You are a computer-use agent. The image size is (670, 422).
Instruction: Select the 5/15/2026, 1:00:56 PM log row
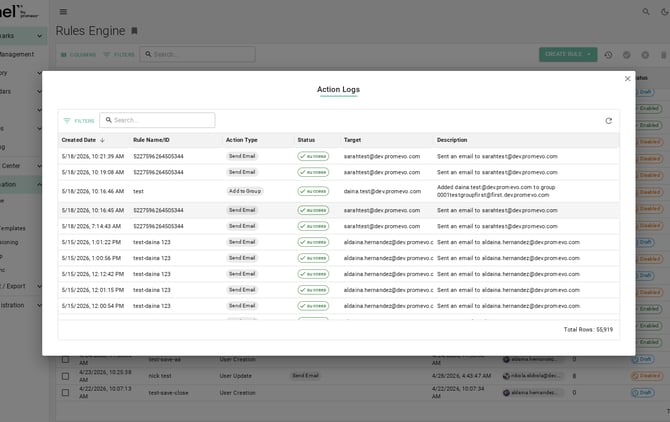pyautogui.click(x=338, y=258)
